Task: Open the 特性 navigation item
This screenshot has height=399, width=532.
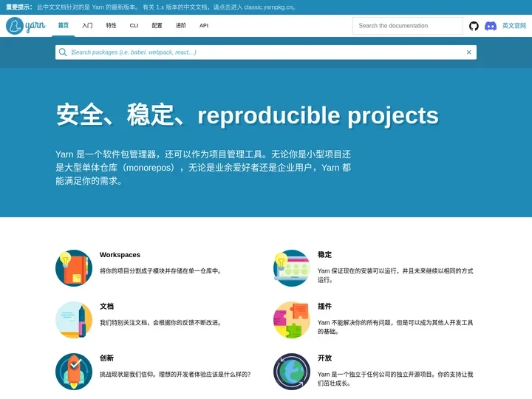Action: (x=111, y=25)
